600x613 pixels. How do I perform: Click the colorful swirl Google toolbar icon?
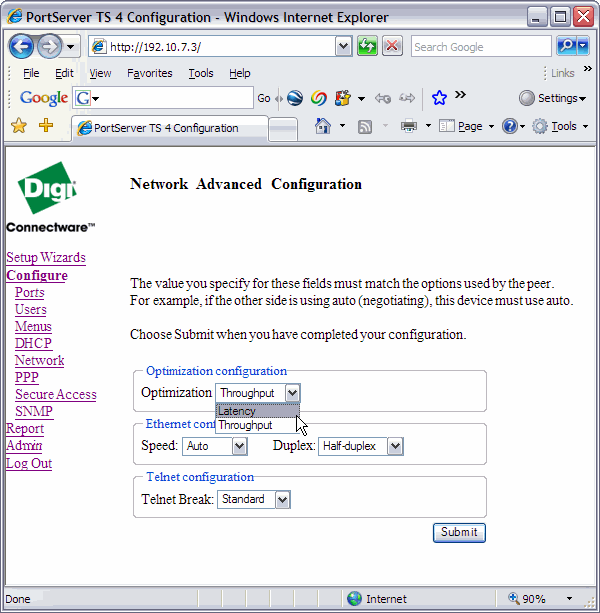pyautogui.click(x=319, y=98)
